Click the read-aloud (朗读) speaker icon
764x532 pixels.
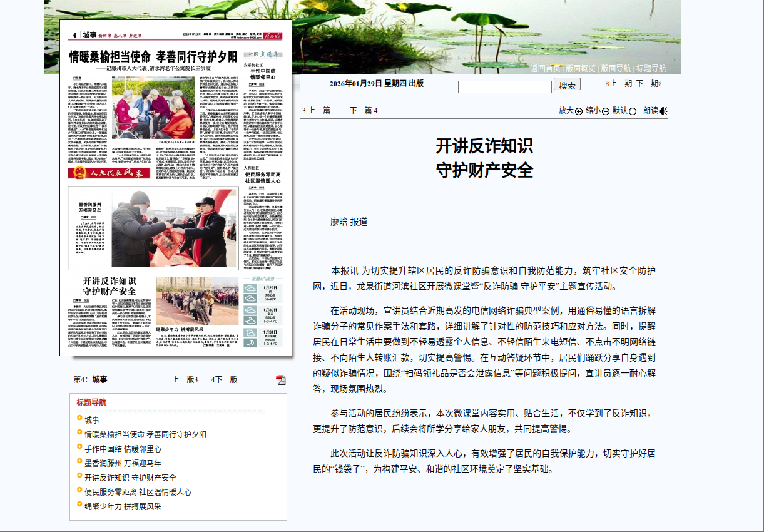[663, 111]
